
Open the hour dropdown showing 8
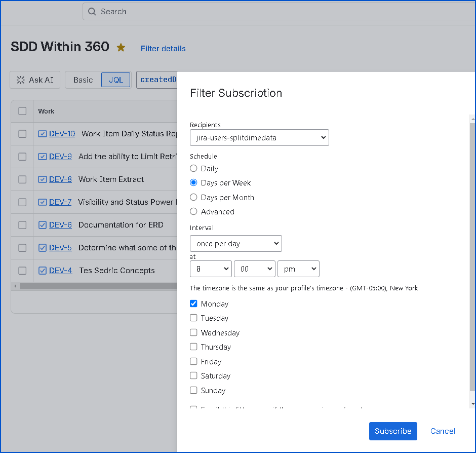tap(211, 269)
